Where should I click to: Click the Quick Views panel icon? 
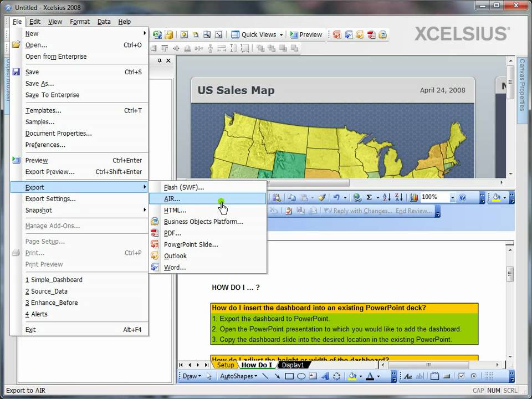pos(235,34)
